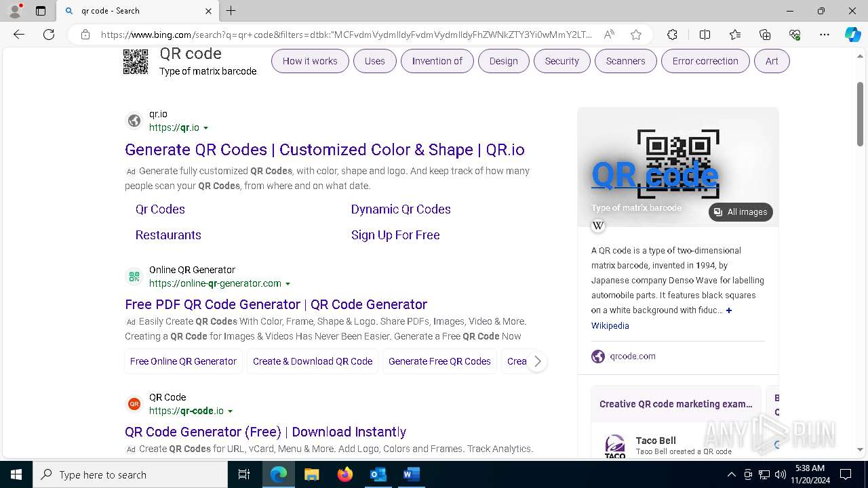
Task: Open Collections icon
Action: (765, 35)
